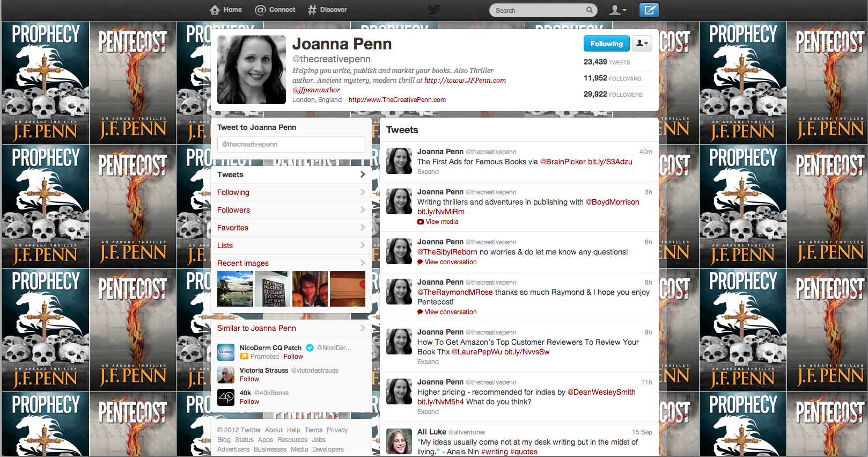This screenshot has width=868, height=457.
Task: Open Similar to Joanna Penn list
Action: pyautogui.click(x=256, y=328)
